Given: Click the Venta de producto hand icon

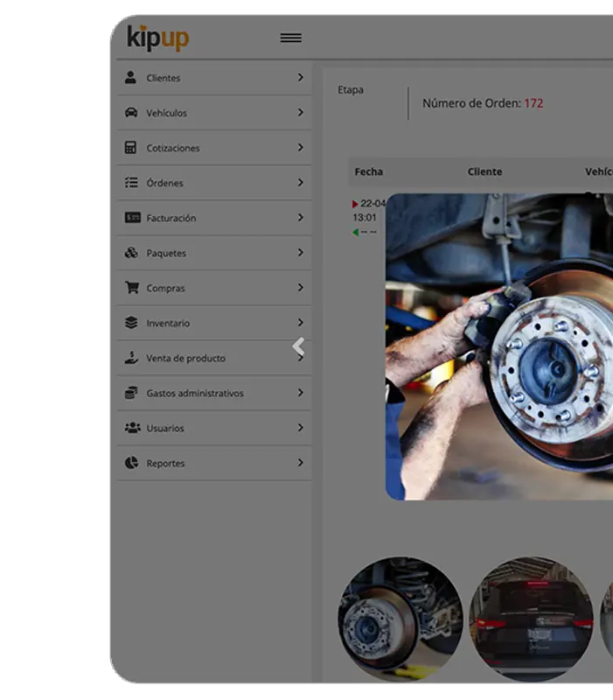Looking at the screenshot, I should [x=131, y=358].
